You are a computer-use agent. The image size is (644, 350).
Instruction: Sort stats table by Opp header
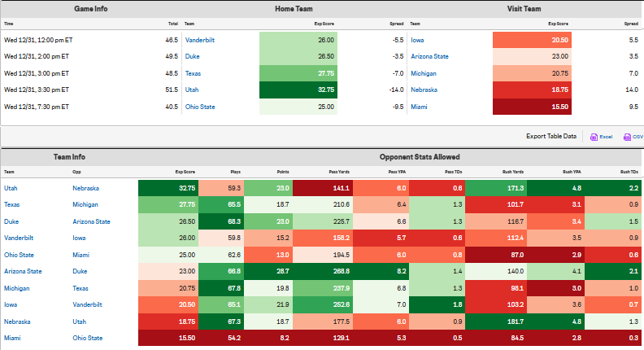pyautogui.click(x=76, y=172)
